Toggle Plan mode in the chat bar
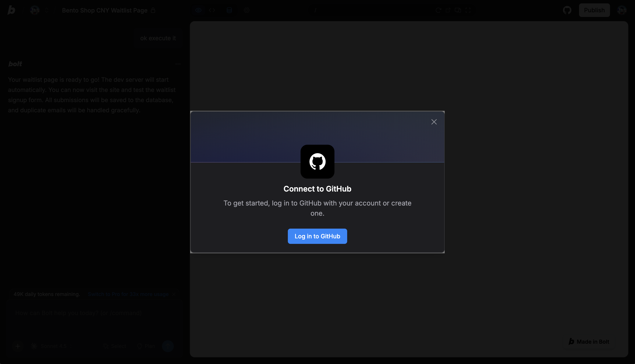The height and width of the screenshot is (364, 635). tap(146, 346)
